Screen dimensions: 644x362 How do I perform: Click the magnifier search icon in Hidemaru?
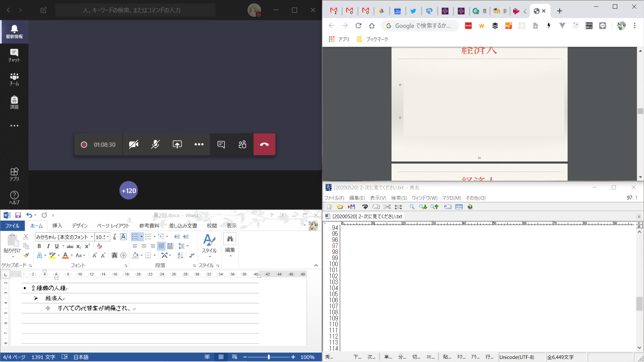pos(412,207)
